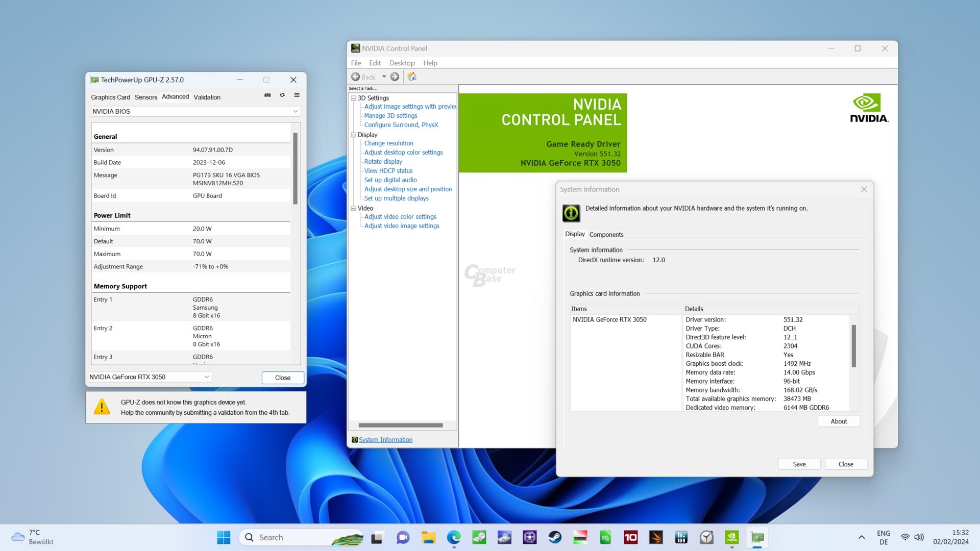Click the GPU-Z taskbar icon
Viewport: 980px width, 551px height.
pyautogui.click(x=757, y=537)
